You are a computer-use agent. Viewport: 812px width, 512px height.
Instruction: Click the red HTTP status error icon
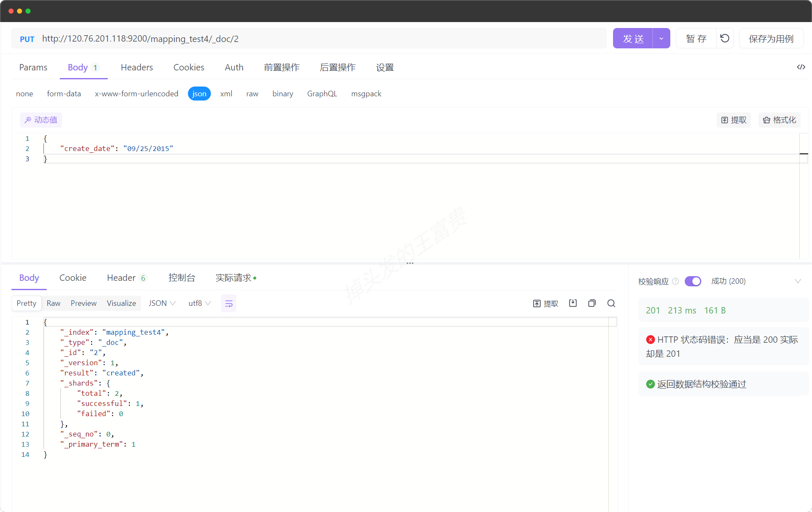[650, 339]
